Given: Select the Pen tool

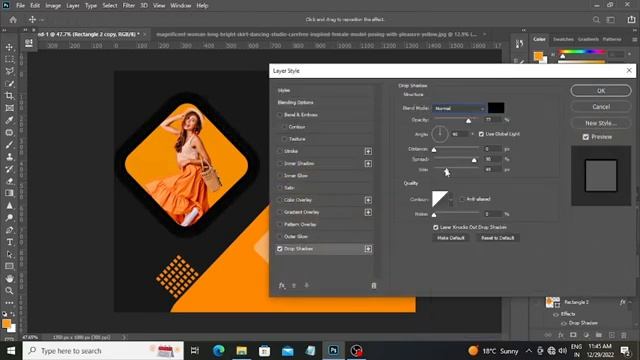Looking at the screenshot, I should click(x=9, y=230).
